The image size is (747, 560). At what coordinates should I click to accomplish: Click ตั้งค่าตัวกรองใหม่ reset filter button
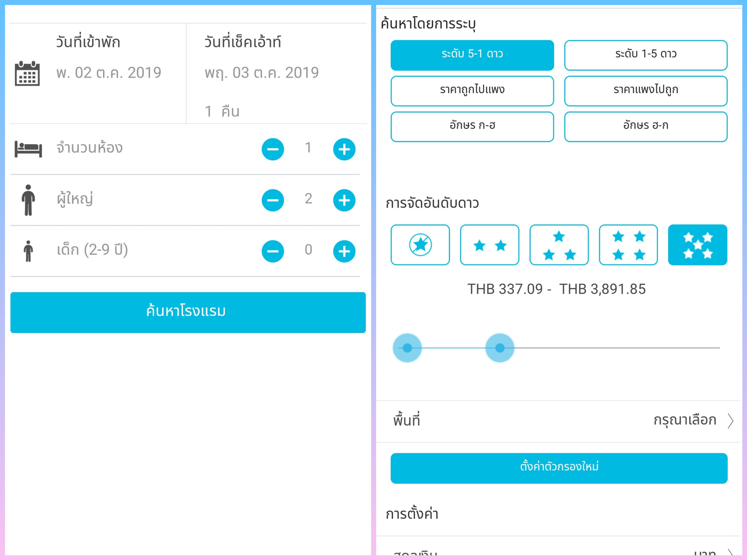pos(559,468)
